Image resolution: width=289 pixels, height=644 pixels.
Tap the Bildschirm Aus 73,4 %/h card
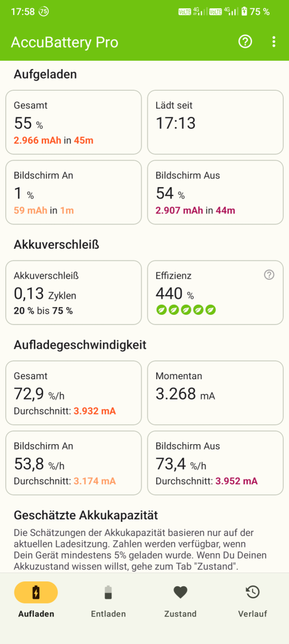(216, 463)
